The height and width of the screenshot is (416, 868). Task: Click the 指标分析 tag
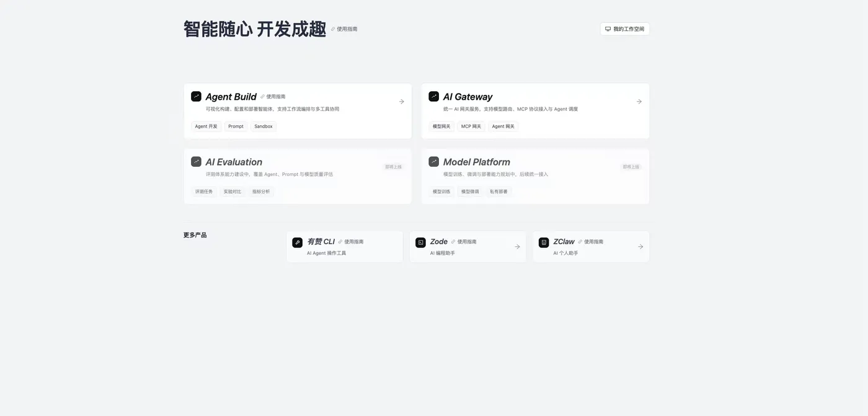261,192
